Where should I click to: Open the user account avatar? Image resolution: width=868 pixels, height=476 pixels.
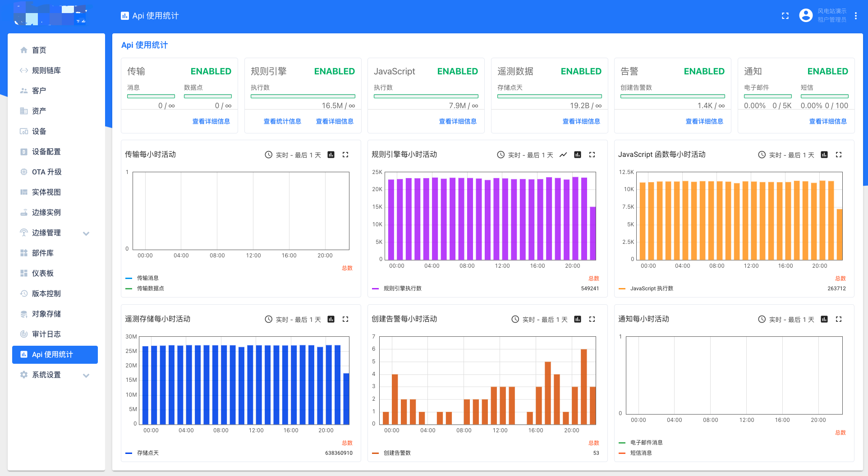[x=806, y=16]
